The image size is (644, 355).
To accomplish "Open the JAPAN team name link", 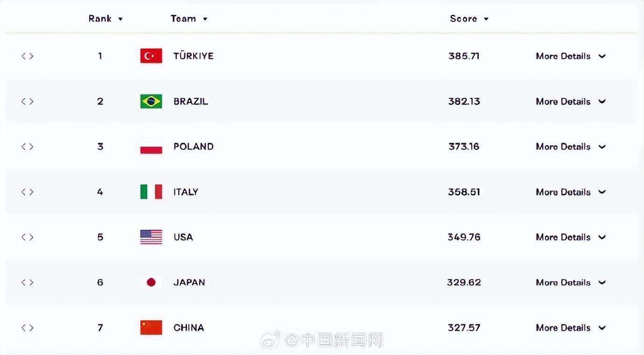I will point(189,282).
